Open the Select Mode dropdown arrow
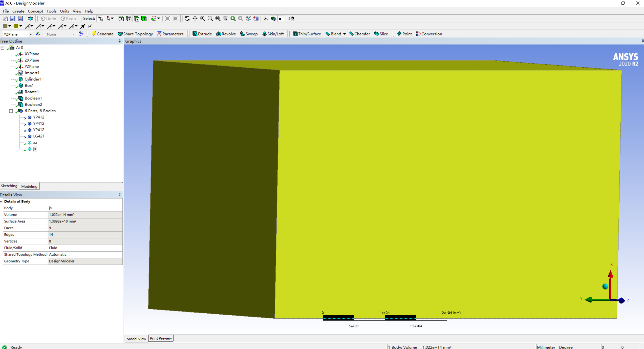This screenshot has width=644, height=349. click(x=112, y=18)
